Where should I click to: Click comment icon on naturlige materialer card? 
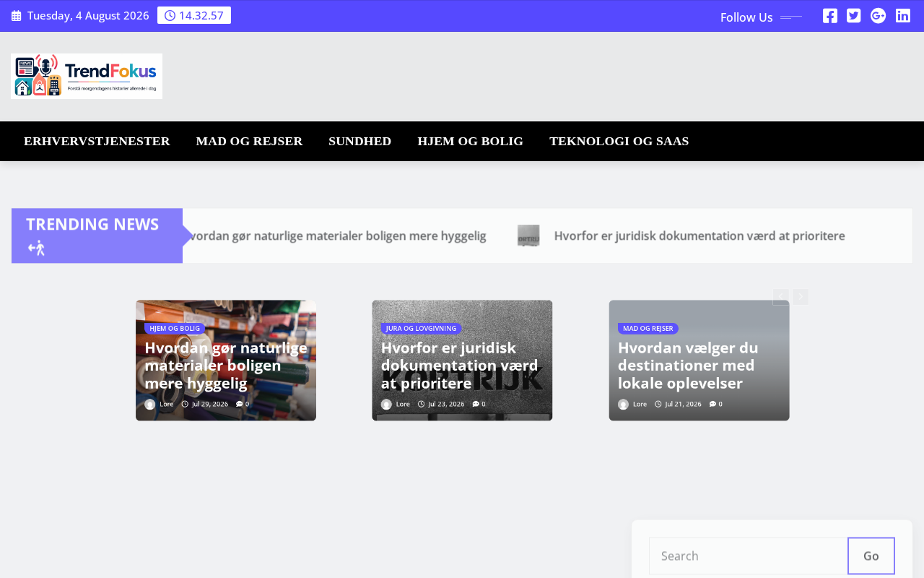(x=239, y=404)
